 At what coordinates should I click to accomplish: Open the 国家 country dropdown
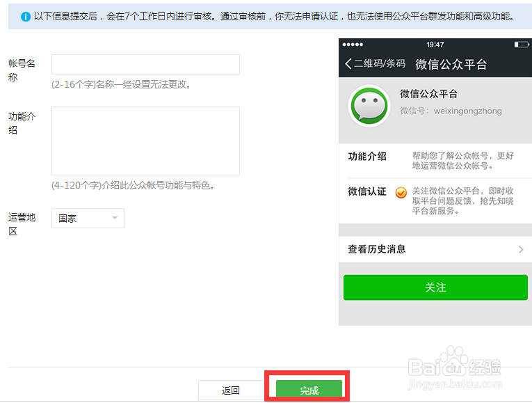click(88, 218)
